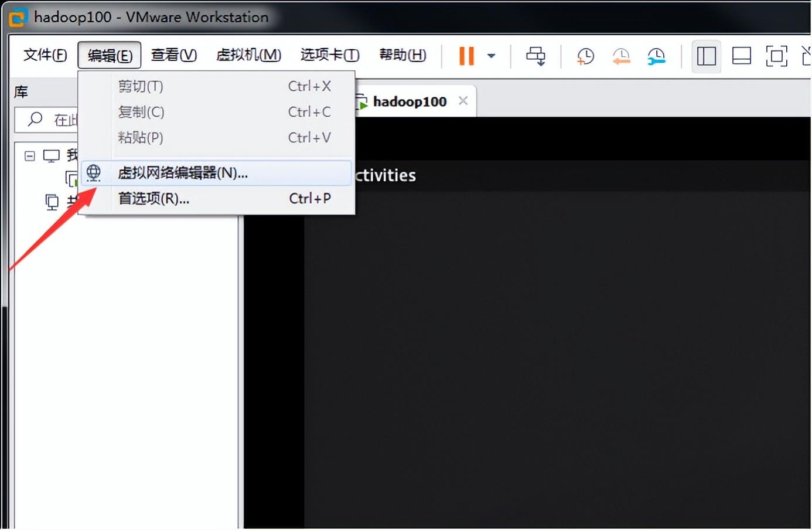This screenshot has width=812, height=530.
Task: Open the snapshot manager
Action: click(x=656, y=56)
